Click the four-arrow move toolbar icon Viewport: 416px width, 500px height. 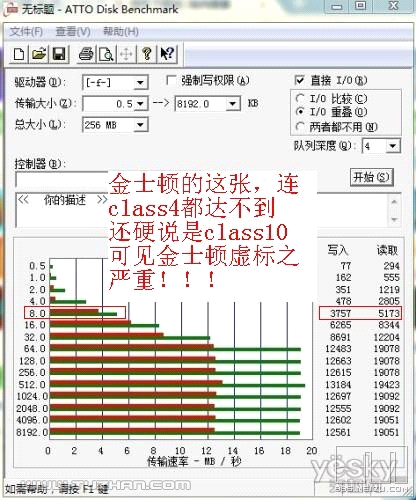(x=126, y=54)
